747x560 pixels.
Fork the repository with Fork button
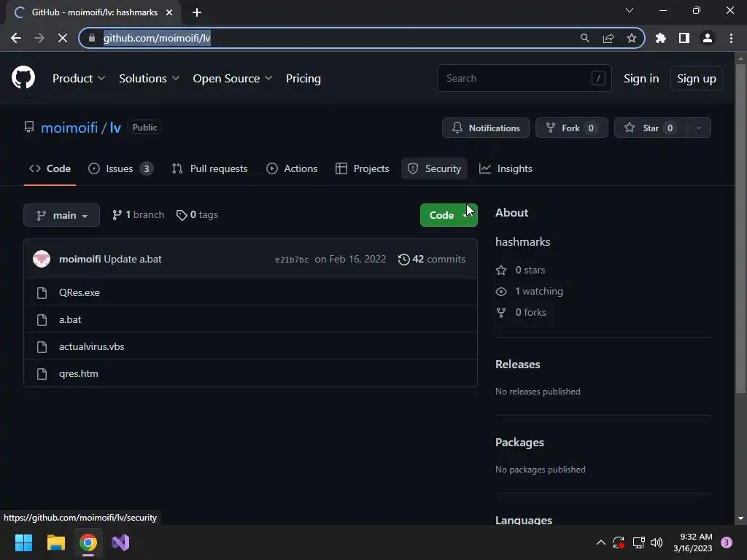coord(572,128)
